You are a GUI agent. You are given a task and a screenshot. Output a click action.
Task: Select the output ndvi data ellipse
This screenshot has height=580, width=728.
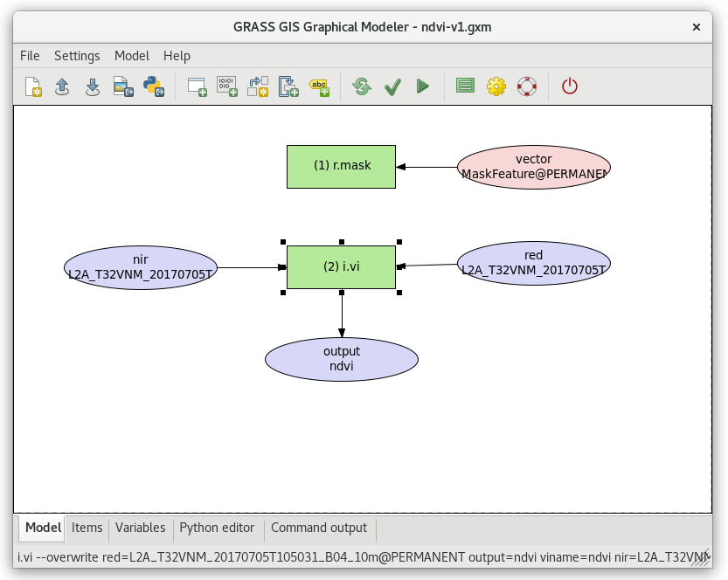click(342, 359)
